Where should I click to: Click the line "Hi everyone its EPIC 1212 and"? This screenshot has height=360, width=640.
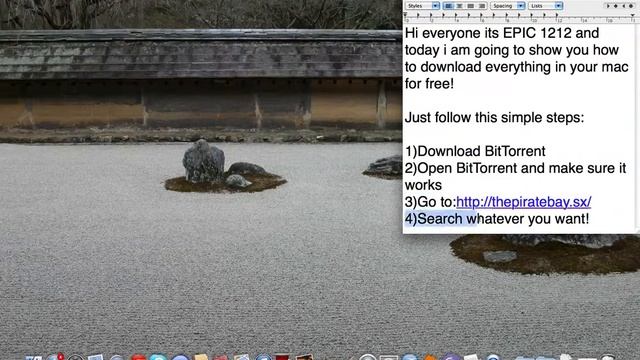502,33
